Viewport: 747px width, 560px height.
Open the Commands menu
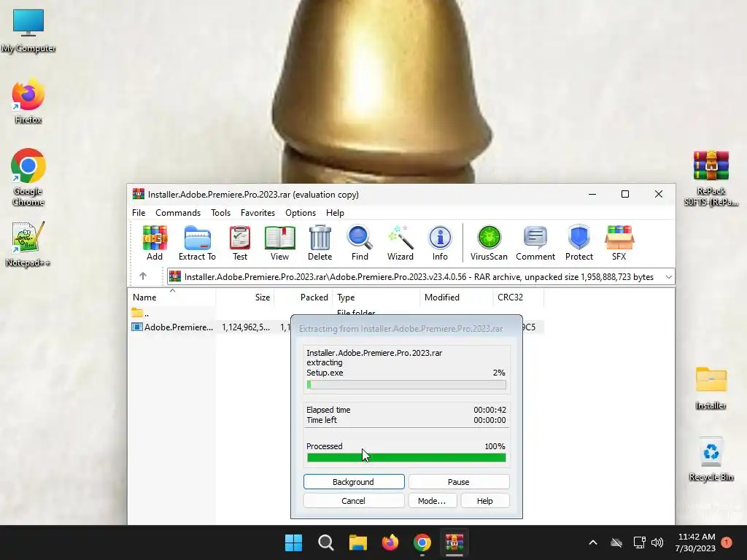pyautogui.click(x=178, y=213)
